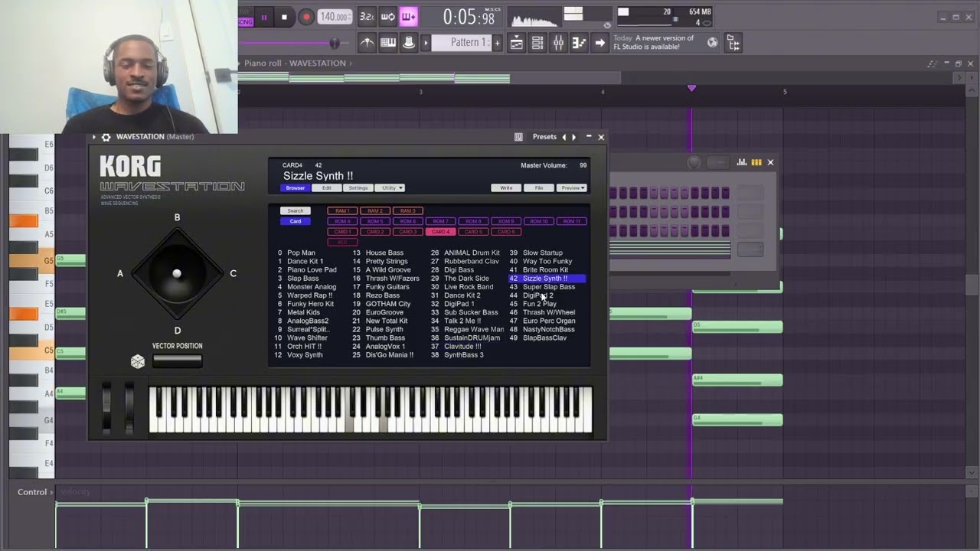Toggle the loop-style recording option next to countdown
The width and height of the screenshot is (980, 551).
(388, 17)
